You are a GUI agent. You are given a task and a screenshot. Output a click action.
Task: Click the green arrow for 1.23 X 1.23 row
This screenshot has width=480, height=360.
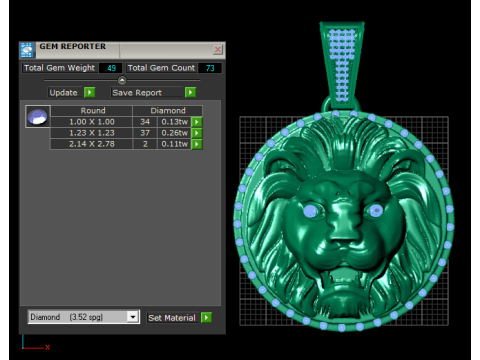(x=197, y=133)
